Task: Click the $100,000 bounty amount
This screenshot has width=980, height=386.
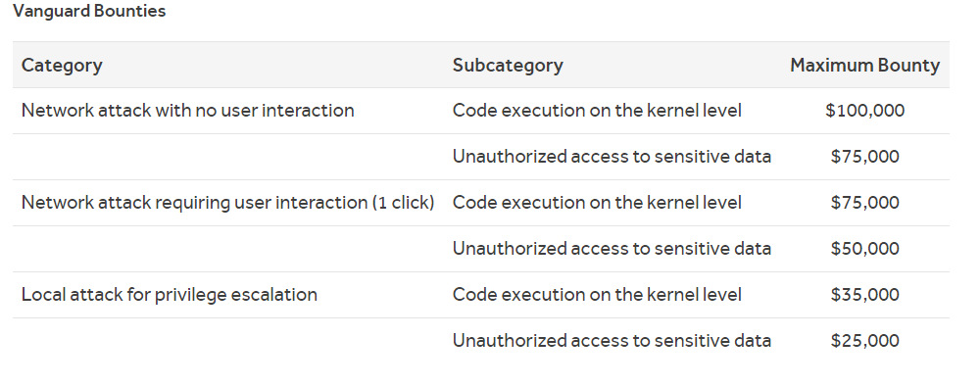Action: click(x=865, y=111)
